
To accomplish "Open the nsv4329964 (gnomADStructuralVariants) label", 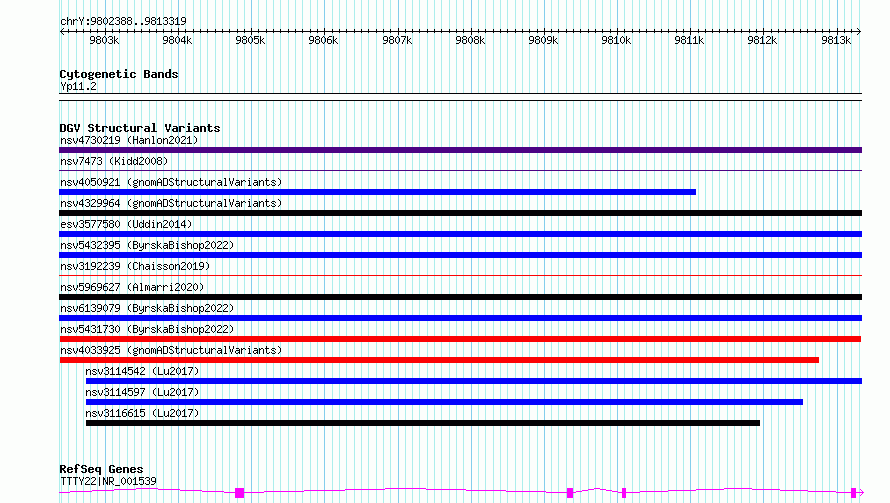I will pos(171,203).
